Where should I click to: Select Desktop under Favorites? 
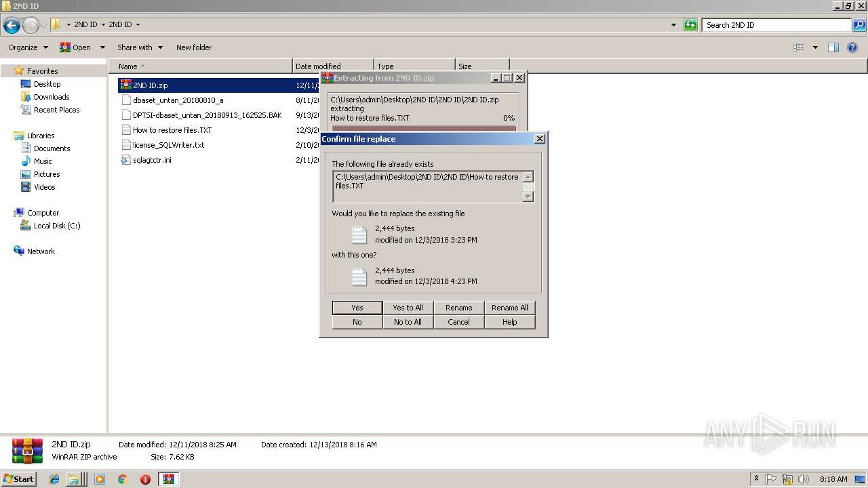(47, 84)
